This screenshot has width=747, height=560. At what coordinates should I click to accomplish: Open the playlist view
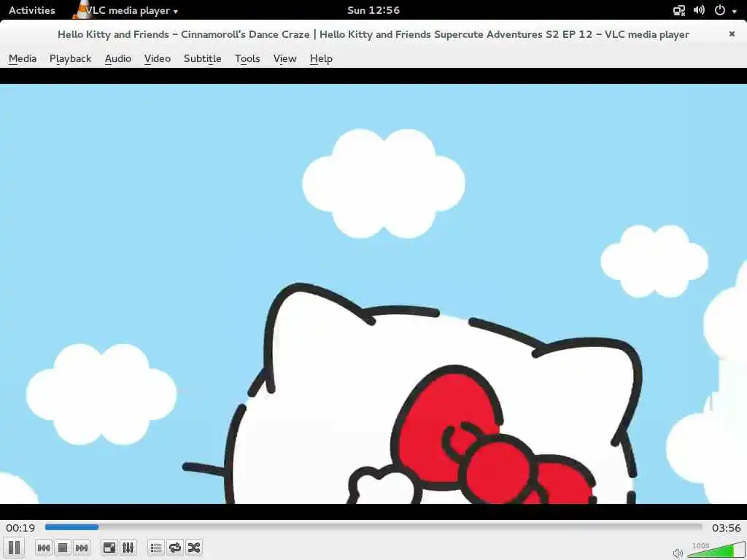coord(156,548)
